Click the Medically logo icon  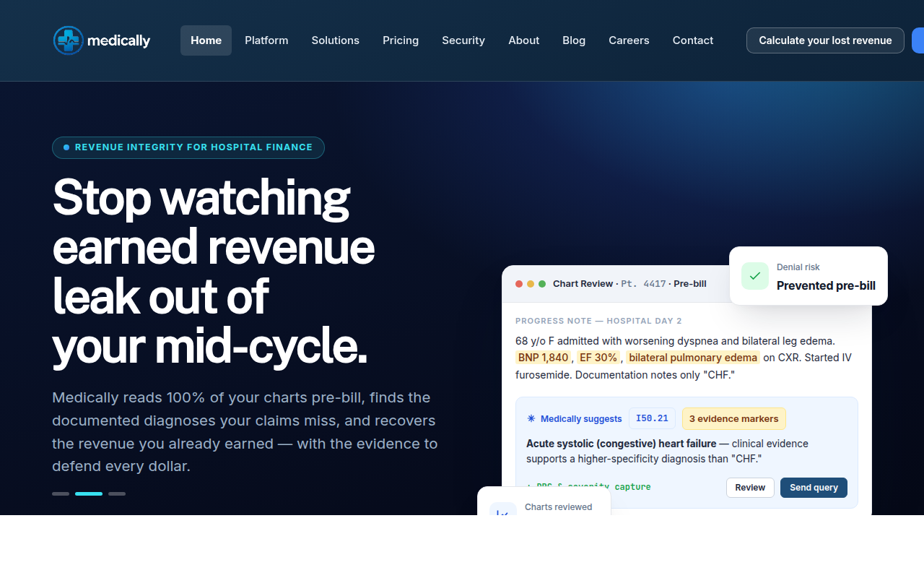coord(69,40)
